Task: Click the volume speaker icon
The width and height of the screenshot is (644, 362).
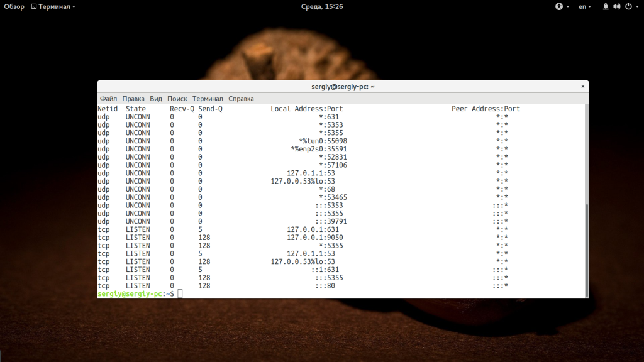Action: coord(616,6)
